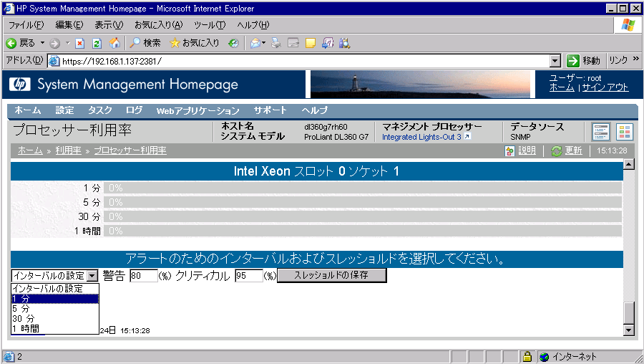The width and height of the screenshot is (644, 364).
Task: Open the ホーム tab in SMH navigation
Action: [28, 110]
